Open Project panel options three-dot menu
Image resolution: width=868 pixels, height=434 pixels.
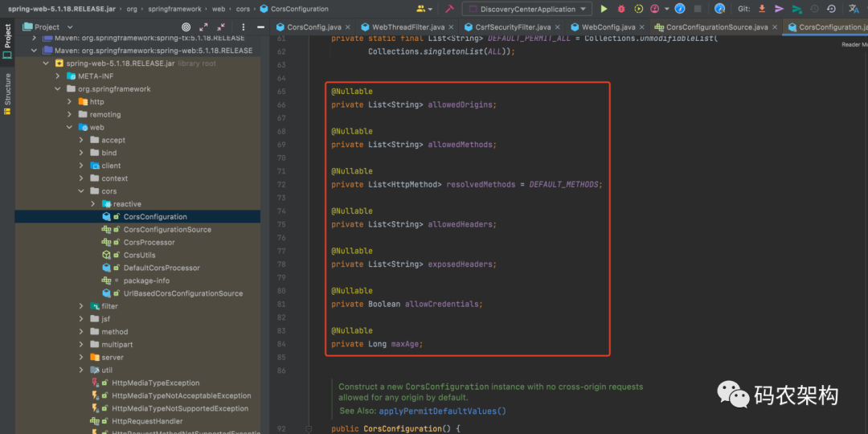pos(243,27)
